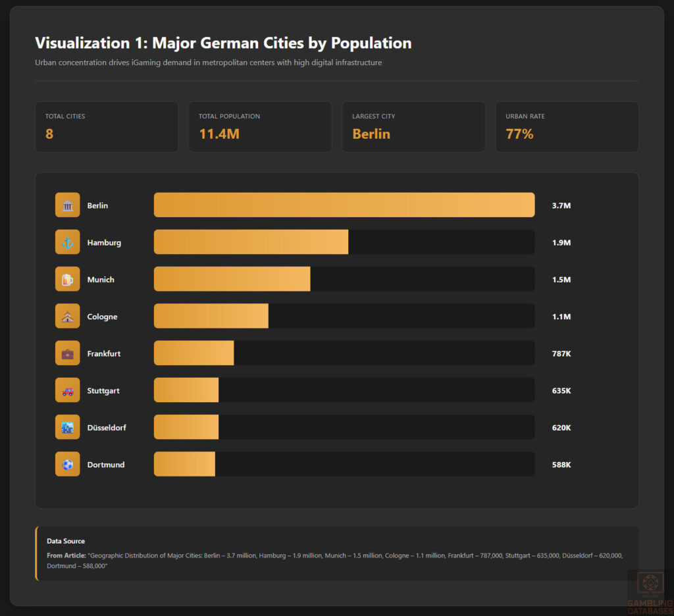674x616 pixels.
Task: Click the URBAN RATE 77% card
Action: pos(567,126)
